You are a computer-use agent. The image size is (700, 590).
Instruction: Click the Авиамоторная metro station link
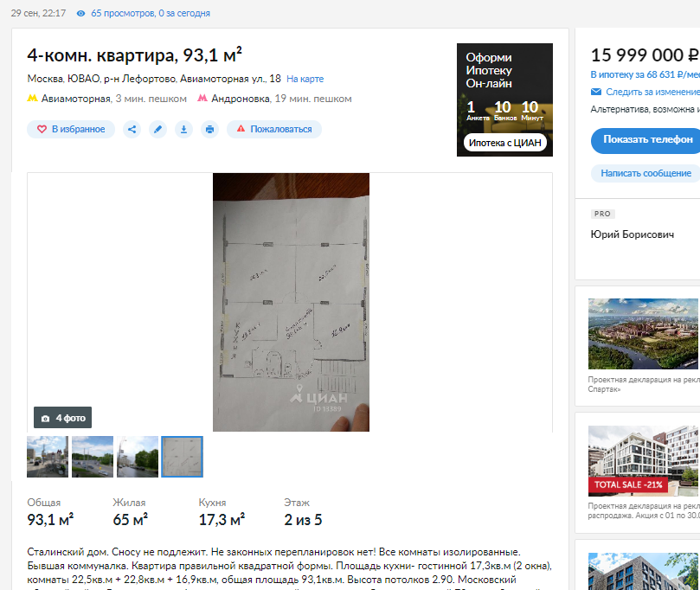click(76, 99)
